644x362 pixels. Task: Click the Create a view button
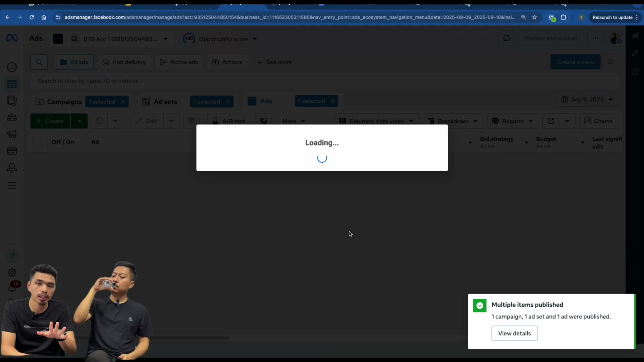[x=575, y=62]
